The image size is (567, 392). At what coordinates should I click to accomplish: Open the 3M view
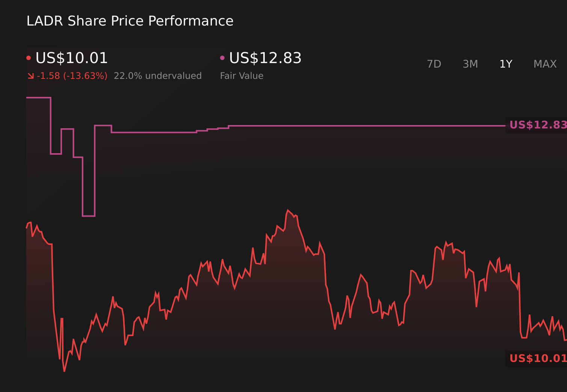[x=470, y=64]
